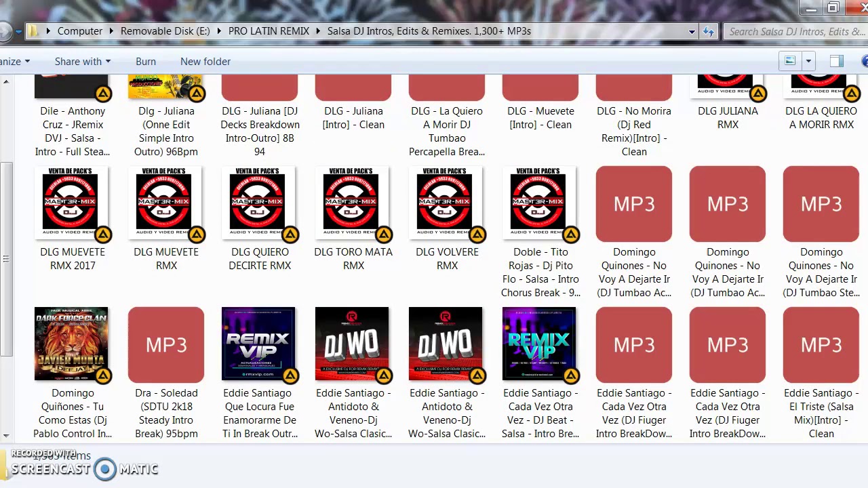
Task: Click the Burn toolbar button
Action: click(146, 61)
